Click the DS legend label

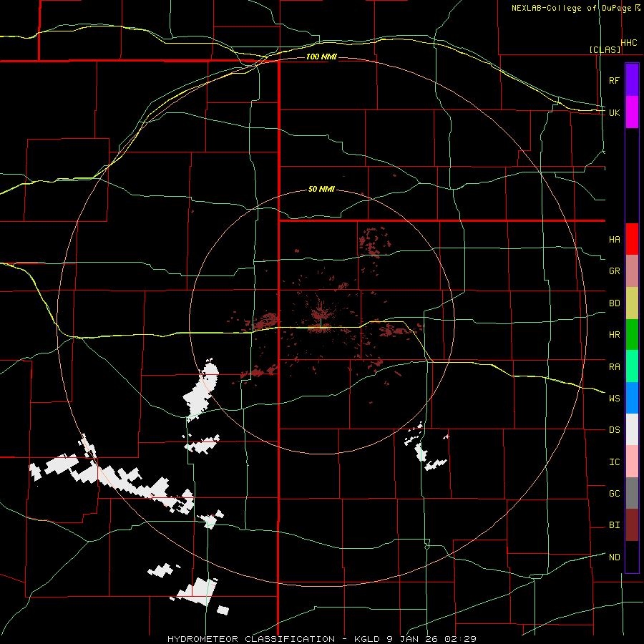point(614,430)
